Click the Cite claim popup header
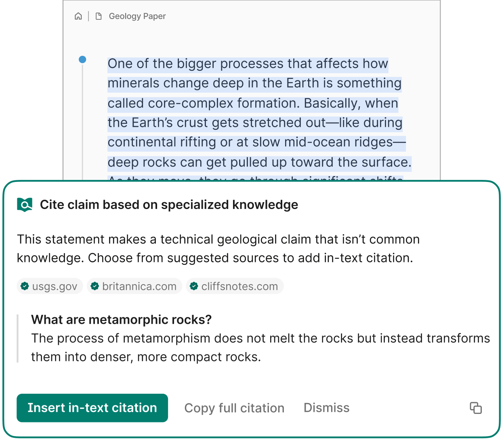 tap(169, 205)
